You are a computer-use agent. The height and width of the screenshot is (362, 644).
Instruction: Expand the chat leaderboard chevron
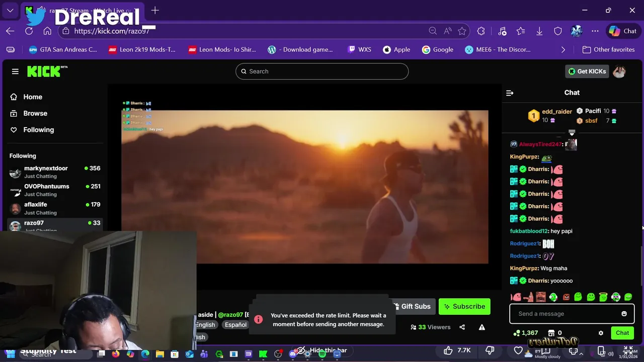click(572, 133)
